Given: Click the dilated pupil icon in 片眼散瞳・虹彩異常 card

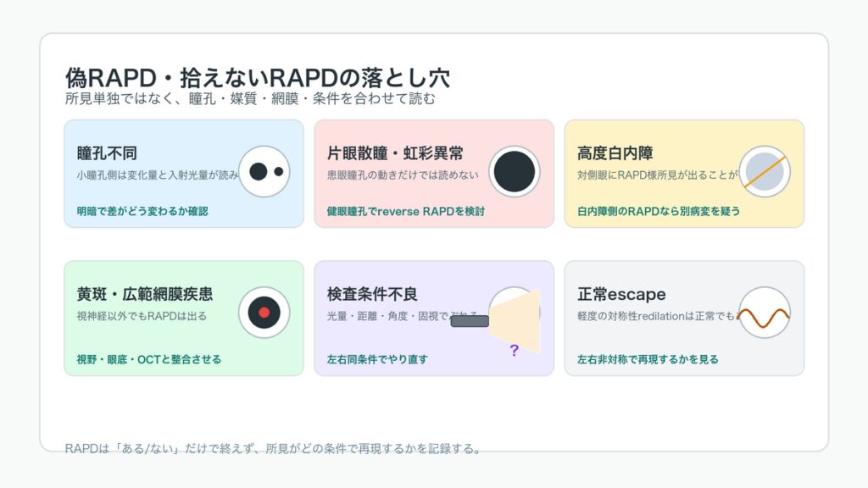Looking at the screenshot, I should pyautogui.click(x=515, y=171).
